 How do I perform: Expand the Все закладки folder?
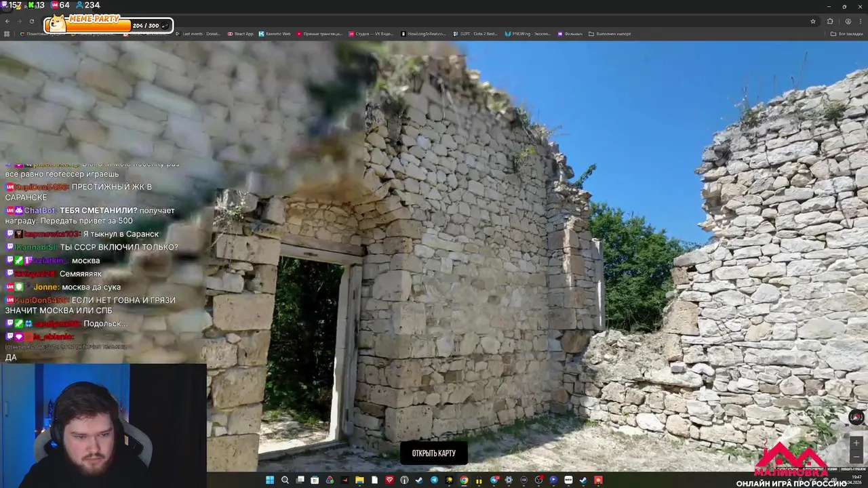click(847, 34)
